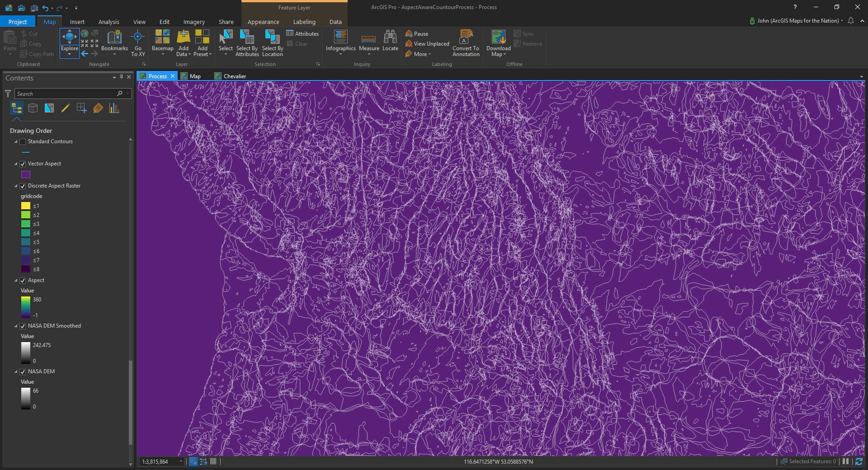The image size is (868, 470).
Task: Switch Contents to List By Snapping
Action: 81,108
